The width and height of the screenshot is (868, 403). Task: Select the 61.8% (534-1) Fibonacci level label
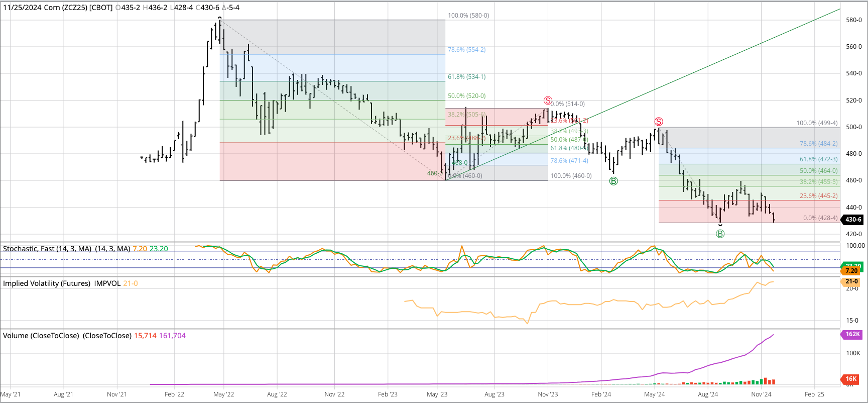[466, 77]
